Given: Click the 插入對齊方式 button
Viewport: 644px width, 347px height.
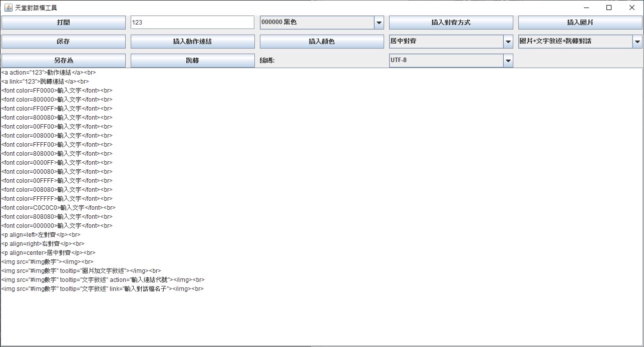Looking at the screenshot, I should pyautogui.click(x=451, y=23).
